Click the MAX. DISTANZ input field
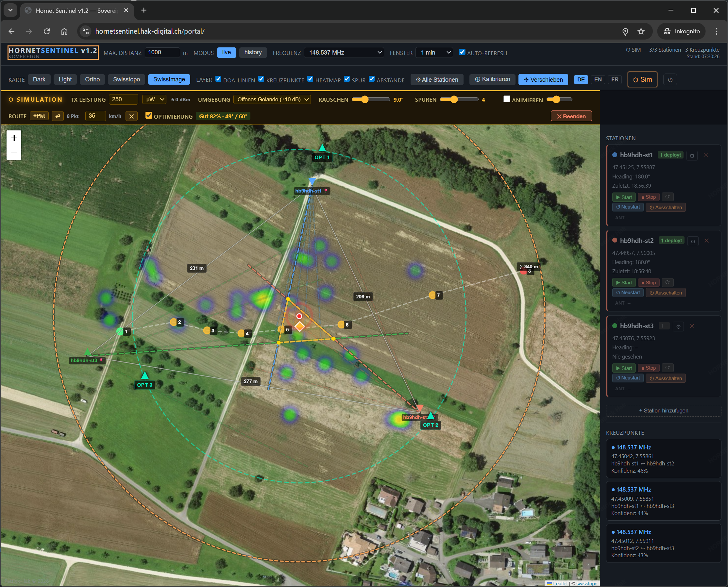The width and height of the screenshot is (728, 587). click(x=162, y=52)
